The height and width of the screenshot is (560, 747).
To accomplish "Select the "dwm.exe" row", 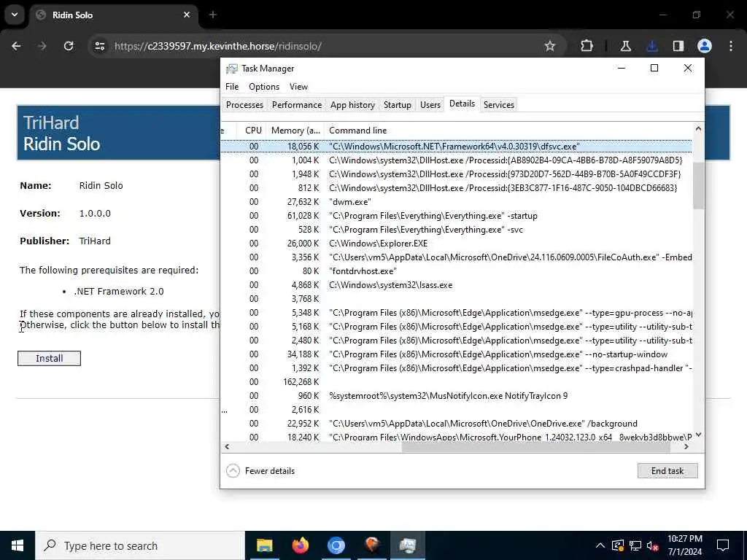I will (x=457, y=202).
